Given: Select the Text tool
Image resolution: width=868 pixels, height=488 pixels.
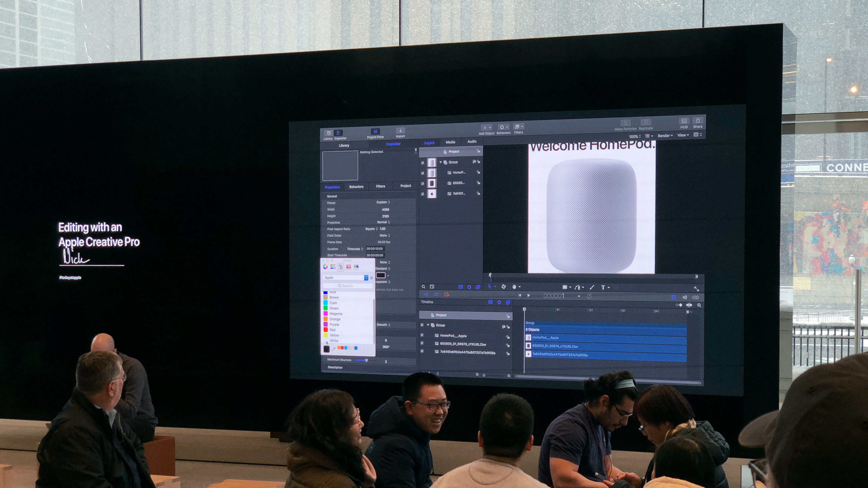Looking at the screenshot, I should click(603, 287).
